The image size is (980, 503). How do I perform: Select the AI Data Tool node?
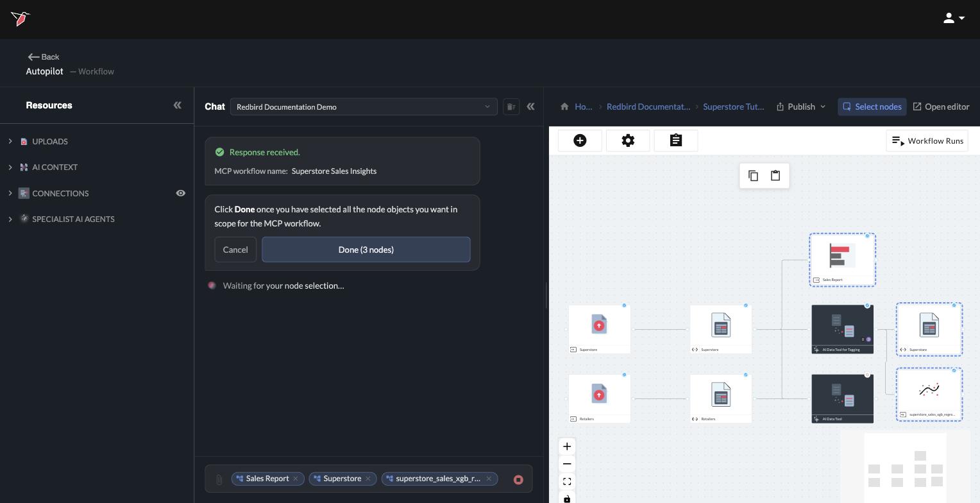click(843, 398)
